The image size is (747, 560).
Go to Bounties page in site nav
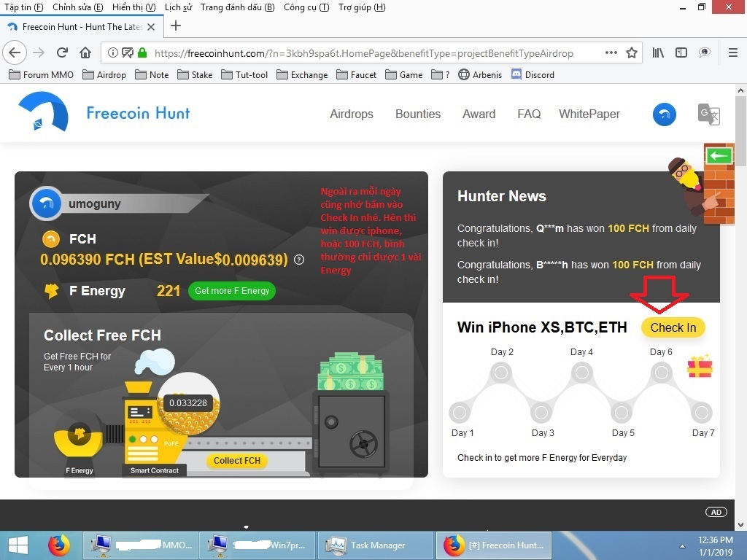click(x=418, y=114)
